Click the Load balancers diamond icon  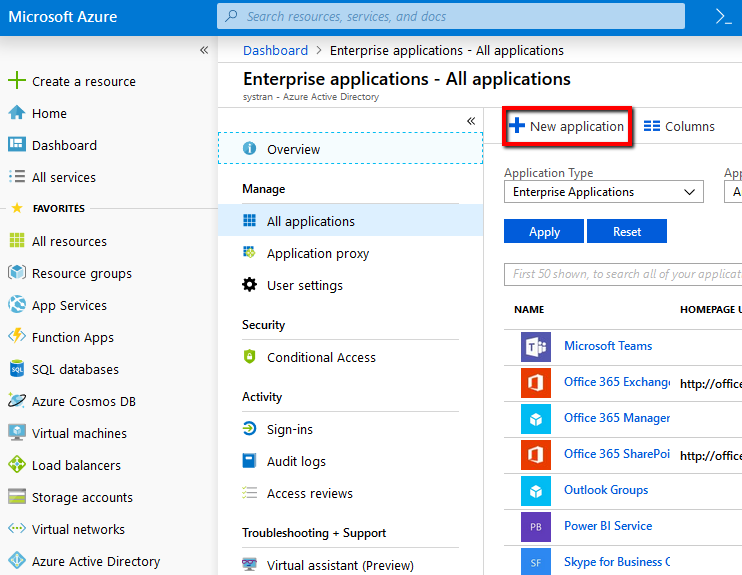(x=17, y=464)
